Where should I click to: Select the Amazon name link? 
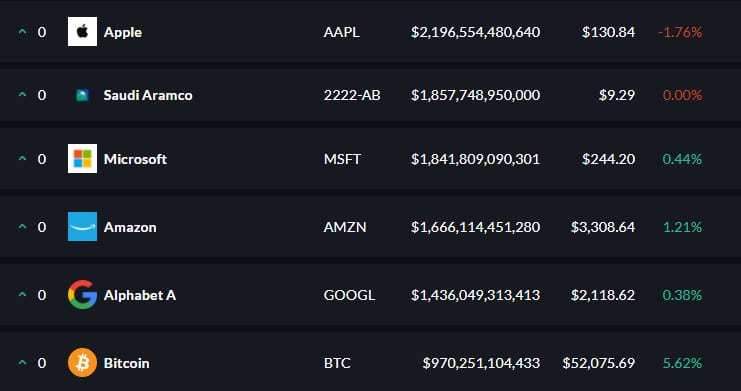point(130,227)
